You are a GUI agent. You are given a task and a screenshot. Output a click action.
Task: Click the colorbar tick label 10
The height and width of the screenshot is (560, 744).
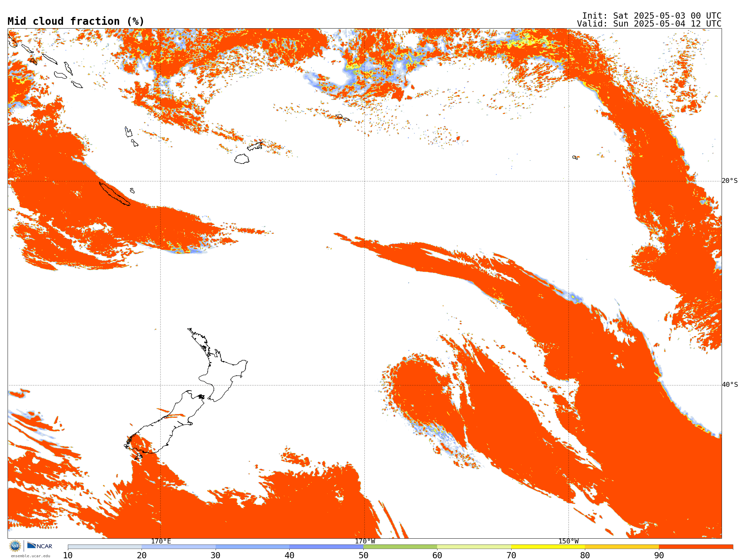click(68, 555)
